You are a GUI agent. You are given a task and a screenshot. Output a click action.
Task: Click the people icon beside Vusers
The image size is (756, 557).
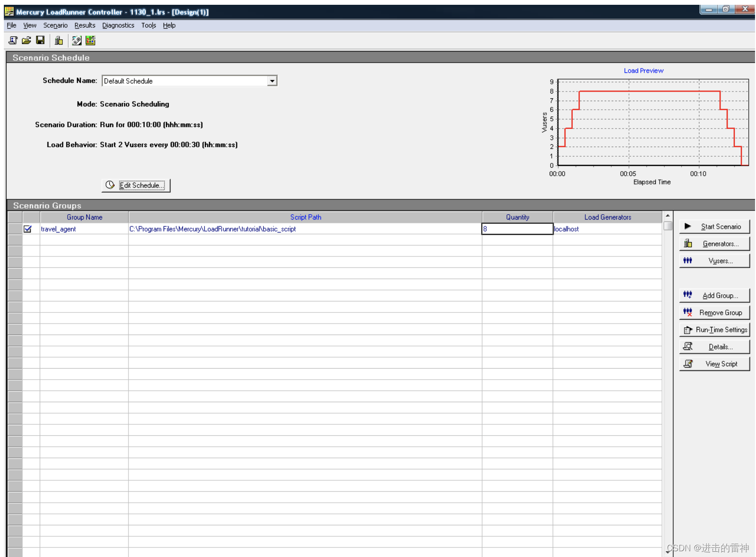click(x=688, y=261)
